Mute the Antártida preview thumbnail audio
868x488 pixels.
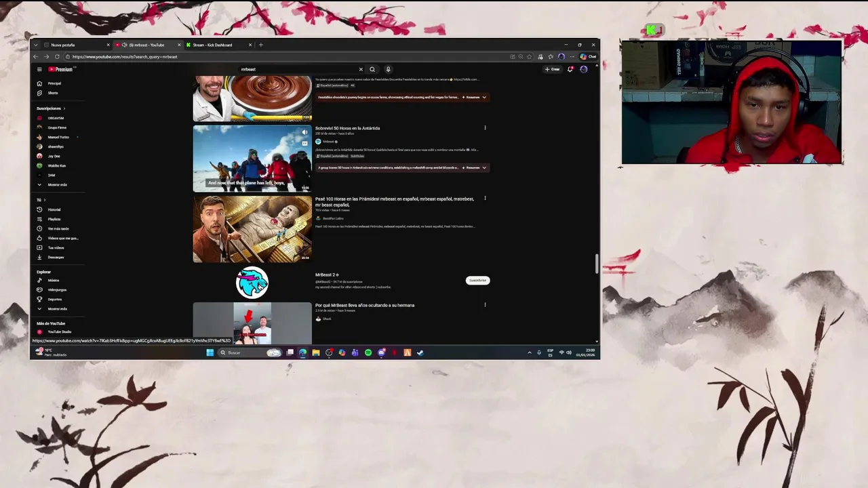click(x=304, y=132)
